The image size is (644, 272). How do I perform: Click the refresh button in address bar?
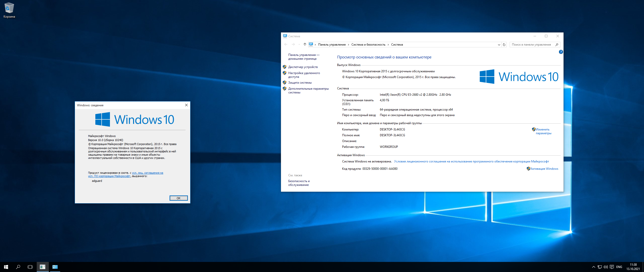[x=504, y=45]
